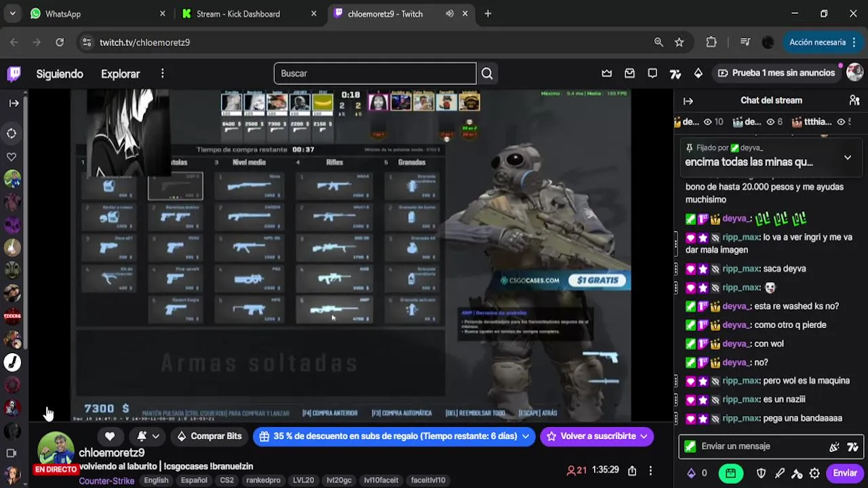Click ripp_max in 'saca deyva' message
Viewport: 868px width, 488px height.
click(x=741, y=269)
